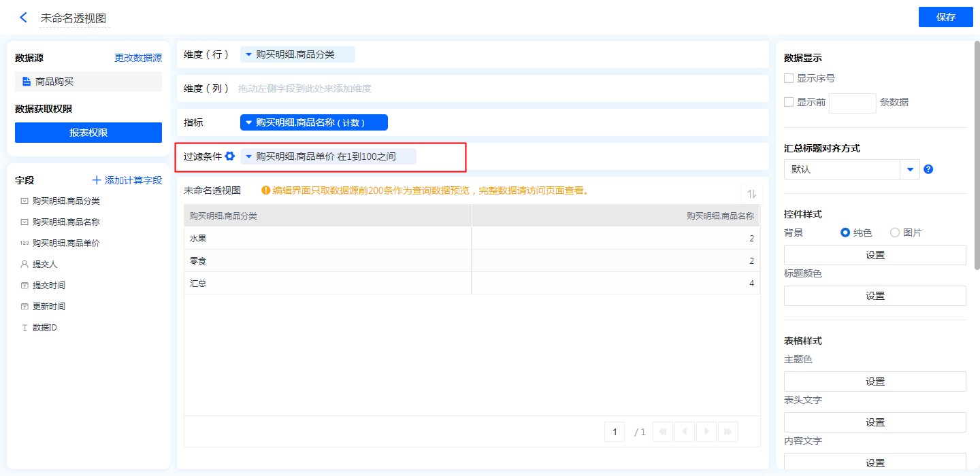The image size is (980, 476).
Task: Select the 图片 background radio button
Action: pyautogui.click(x=895, y=233)
